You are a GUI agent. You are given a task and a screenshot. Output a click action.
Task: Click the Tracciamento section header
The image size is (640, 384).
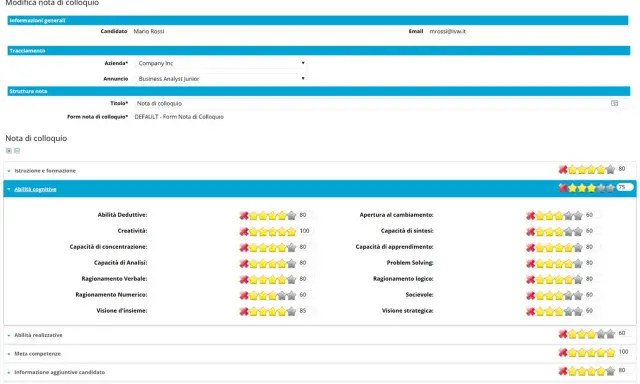pyautogui.click(x=319, y=51)
